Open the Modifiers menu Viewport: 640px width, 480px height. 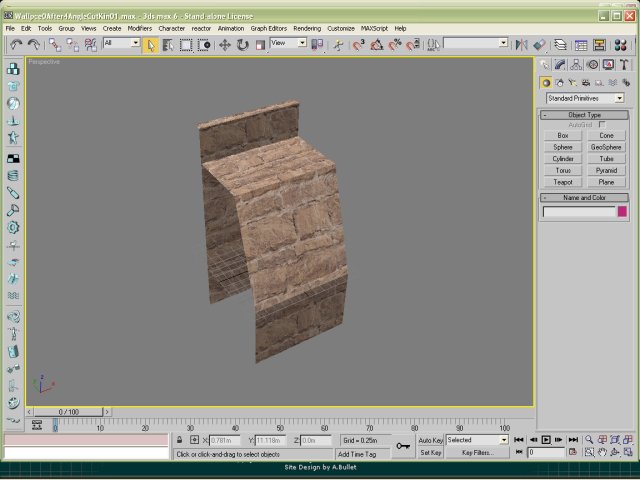pyautogui.click(x=140, y=28)
